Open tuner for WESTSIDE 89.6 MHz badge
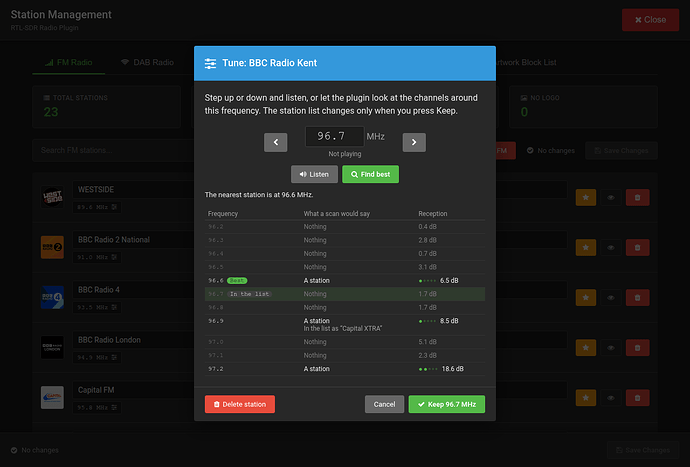 click(97, 207)
